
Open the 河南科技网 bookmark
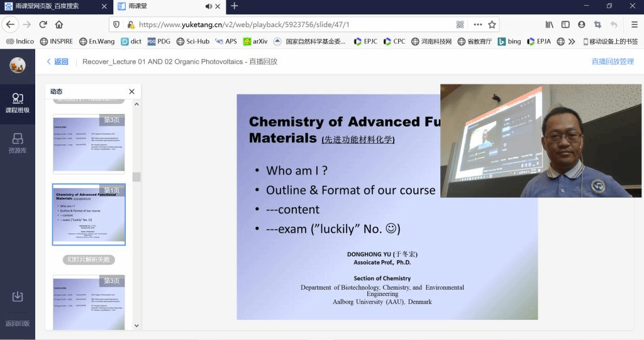click(431, 42)
